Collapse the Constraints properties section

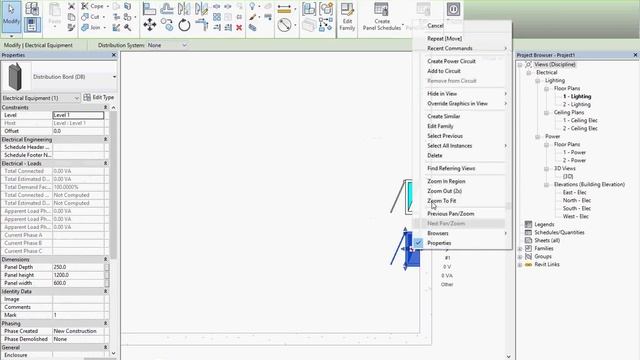click(105, 107)
